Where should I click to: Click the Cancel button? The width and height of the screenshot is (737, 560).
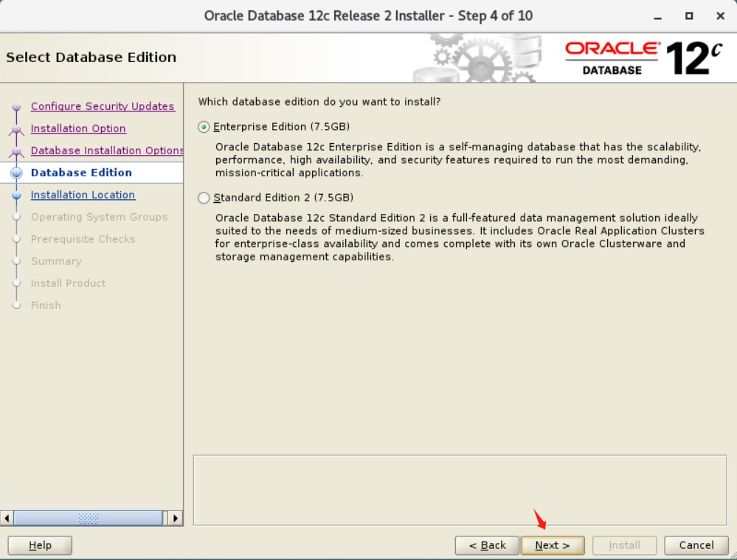(x=696, y=545)
